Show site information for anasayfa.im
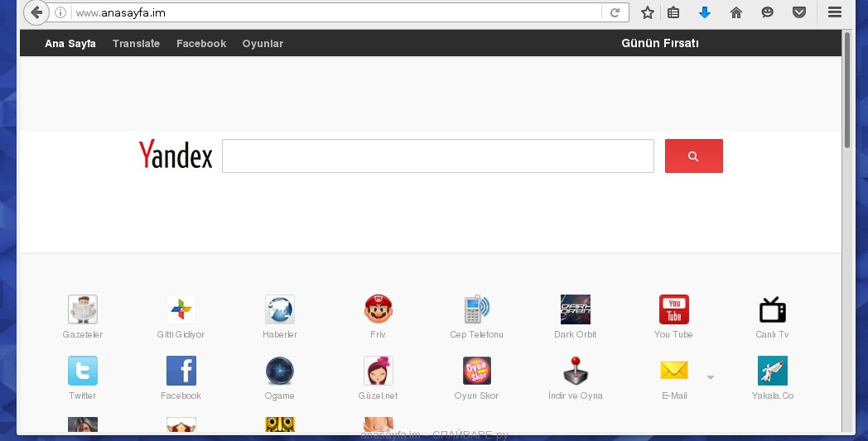 60,12
